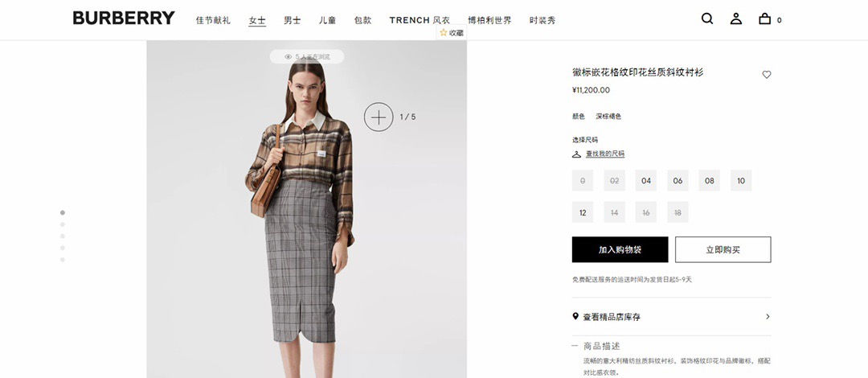Open the 女士 menu
This screenshot has width=868, height=378.
coord(257,20)
